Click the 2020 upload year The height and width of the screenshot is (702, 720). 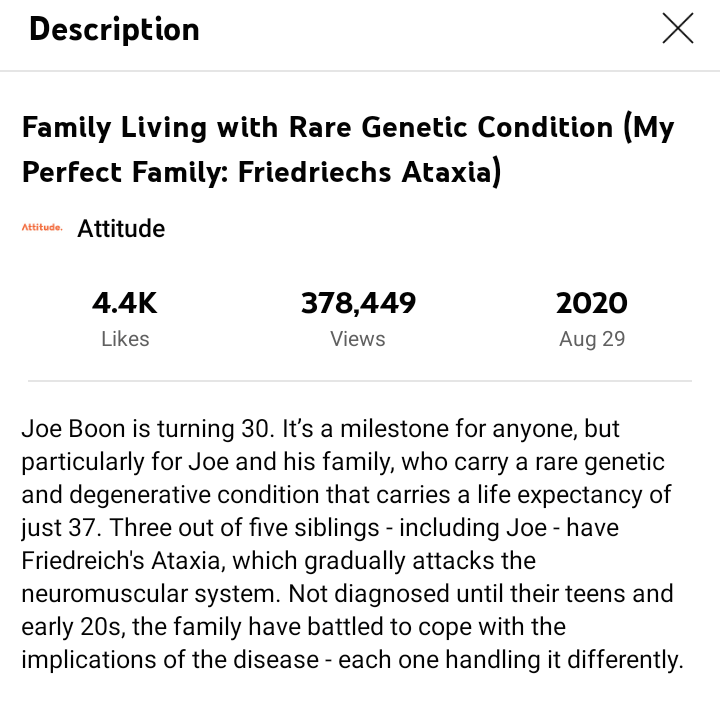tap(592, 302)
